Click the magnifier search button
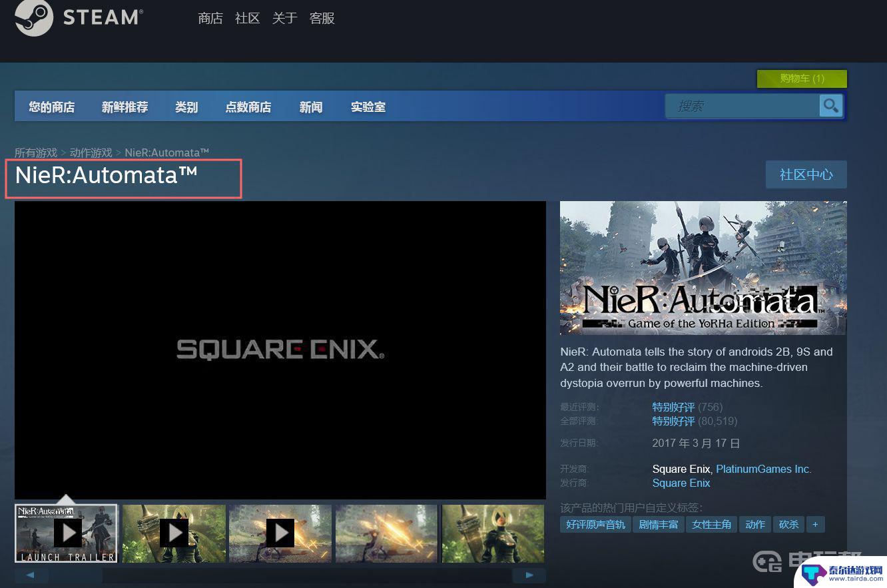Screen dimensions: 887x588 point(830,105)
